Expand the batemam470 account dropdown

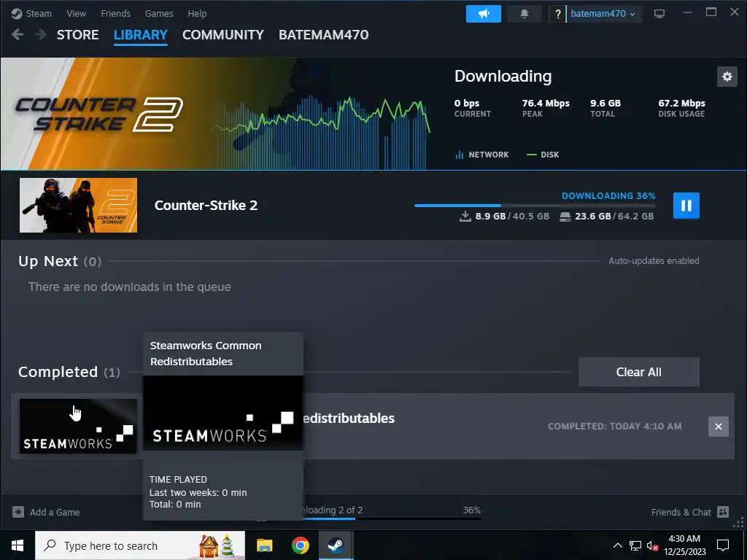click(x=603, y=14)
